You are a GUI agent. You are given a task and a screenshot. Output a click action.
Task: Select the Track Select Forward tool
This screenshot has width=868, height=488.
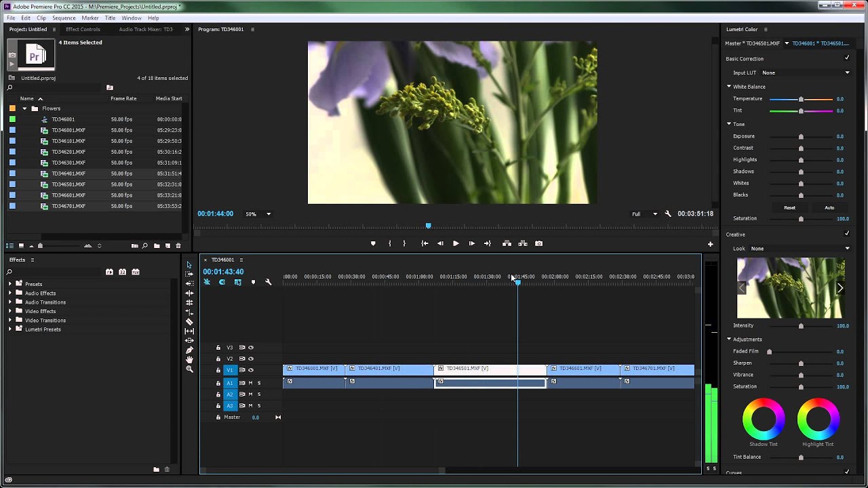tap(189, 274)
